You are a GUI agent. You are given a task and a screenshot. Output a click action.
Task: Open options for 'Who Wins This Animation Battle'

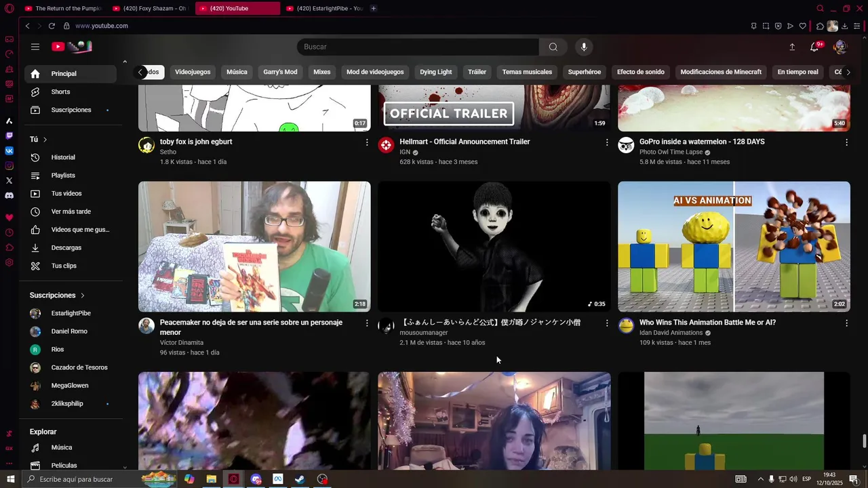pyautogui.click(x=846, y=323)
